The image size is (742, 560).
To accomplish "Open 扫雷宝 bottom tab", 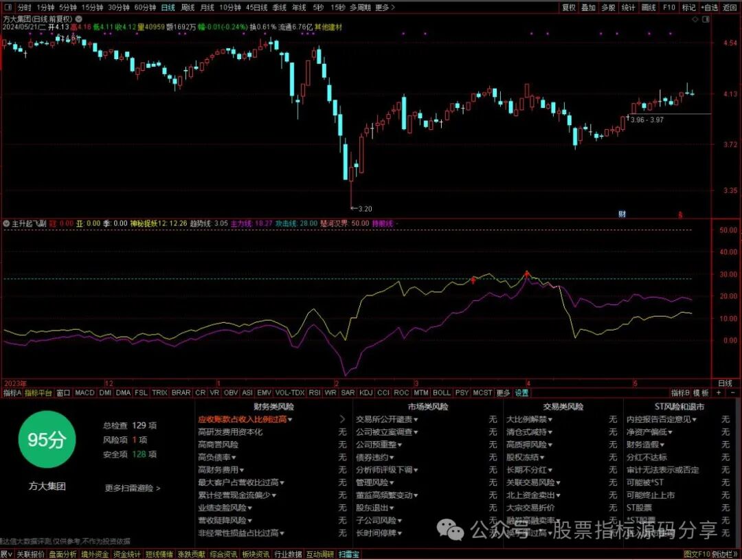I will click(x=349, y=555).
